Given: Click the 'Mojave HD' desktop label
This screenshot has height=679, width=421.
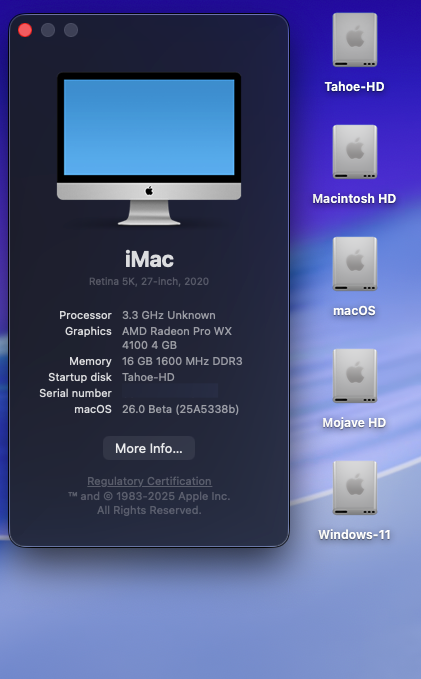Looking at the screenshot, I should (354, 423).
